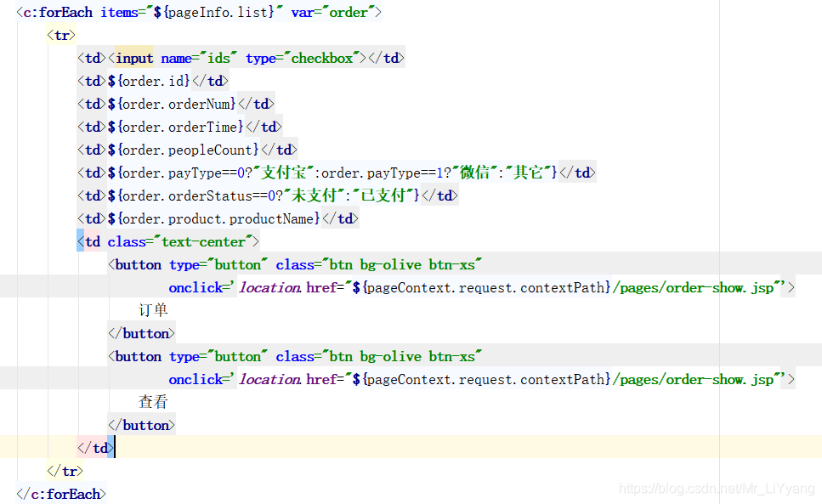Viewport: 822px width, 504px height.
Task: Click the "已支付" string literal
Action: [x=383, y=196]
